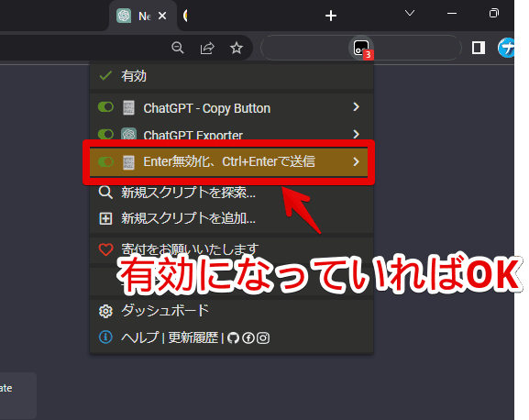
Task: Click the plus box add script icon
Action: point(105,218)
